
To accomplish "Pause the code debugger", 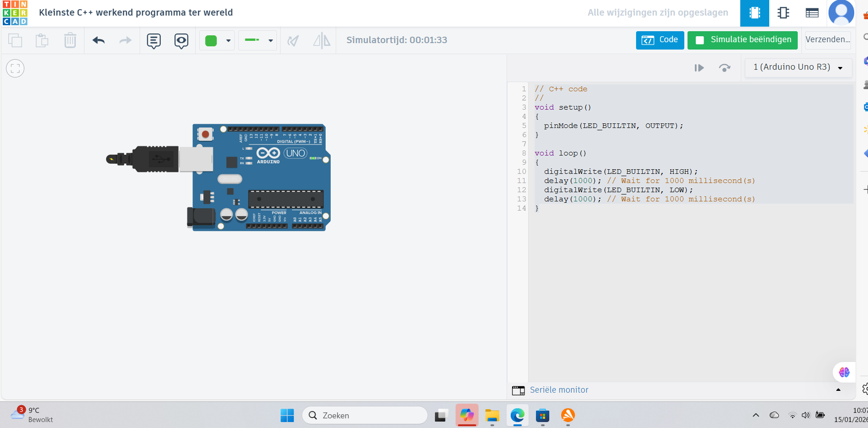I will click(x=699, y=68).
